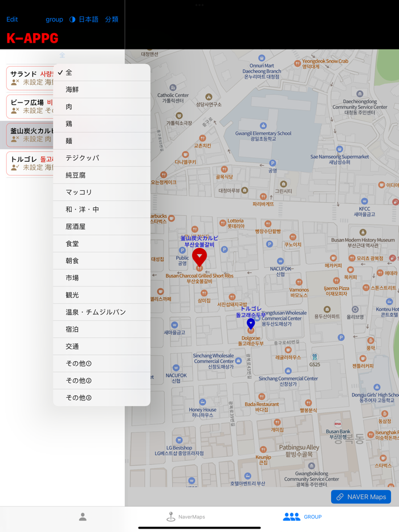Tap the Bada Restaurant map icon
The image size is (399, 532).
tap(262, 396)
